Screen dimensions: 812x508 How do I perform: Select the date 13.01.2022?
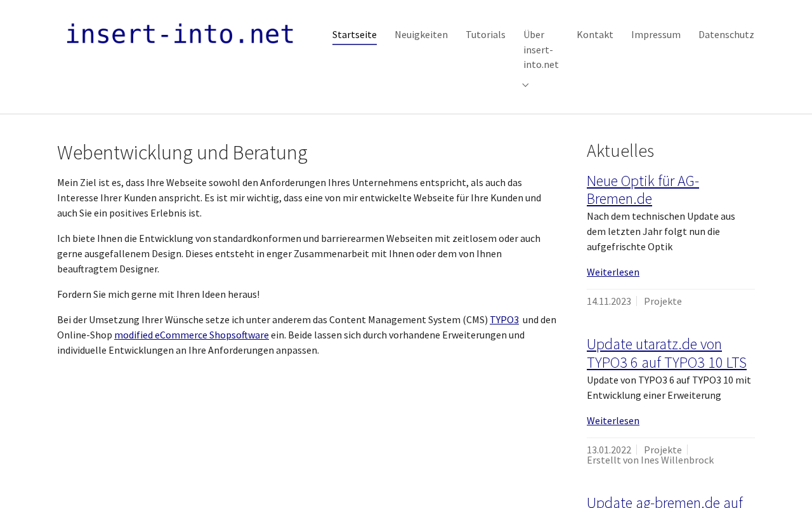point(609,450)
